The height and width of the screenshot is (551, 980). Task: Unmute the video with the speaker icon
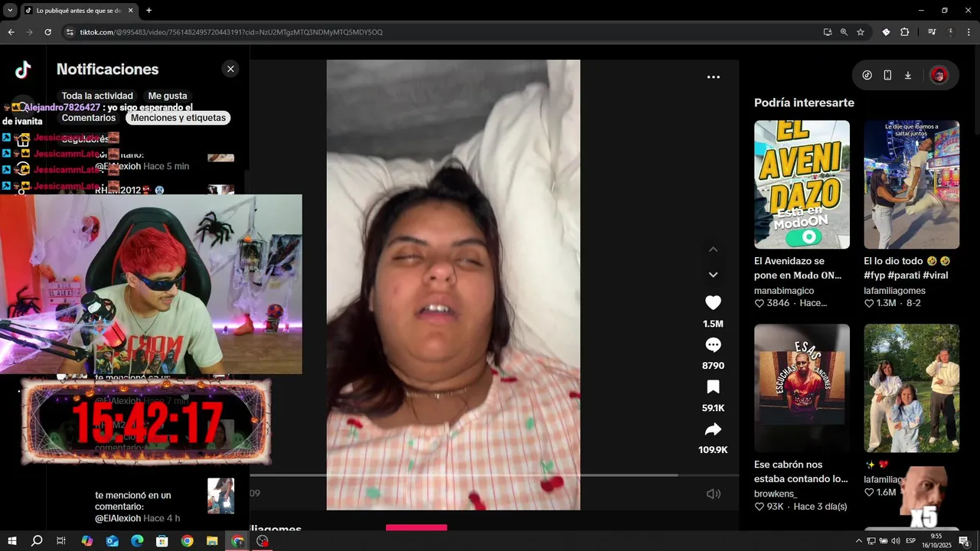pos(713,494)
